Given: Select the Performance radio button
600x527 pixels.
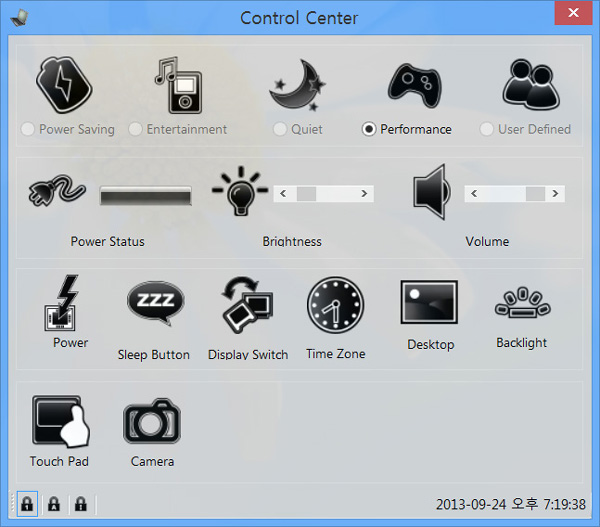Looking at the screenshot, I should pyautogui.click(x=369, y=129).
